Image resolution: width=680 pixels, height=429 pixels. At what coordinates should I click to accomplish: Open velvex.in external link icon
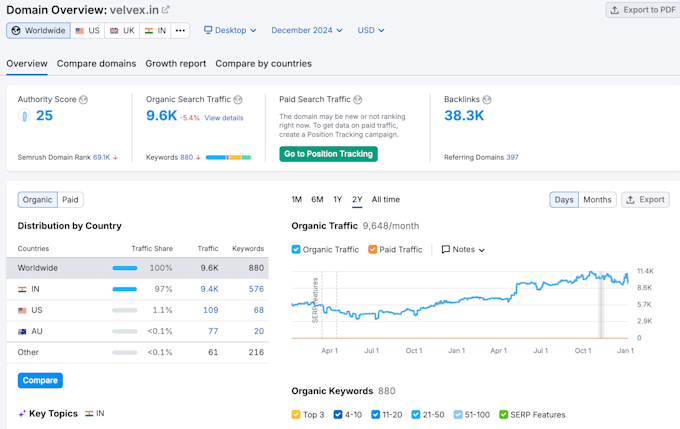point(166,10)
